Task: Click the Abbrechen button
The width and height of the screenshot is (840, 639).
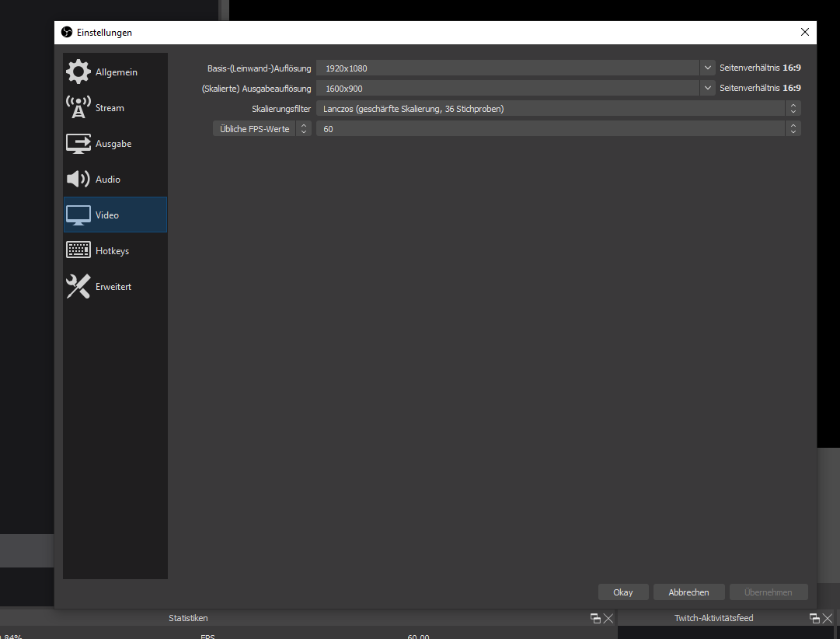Action: tap(688, 592)
